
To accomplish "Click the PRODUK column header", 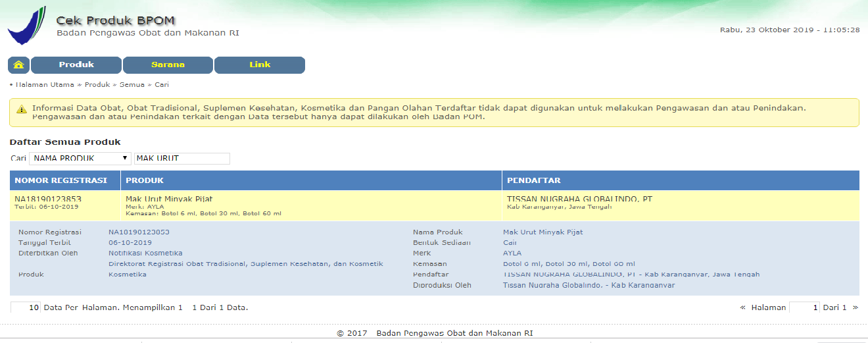I will click(x=312, y=180).
